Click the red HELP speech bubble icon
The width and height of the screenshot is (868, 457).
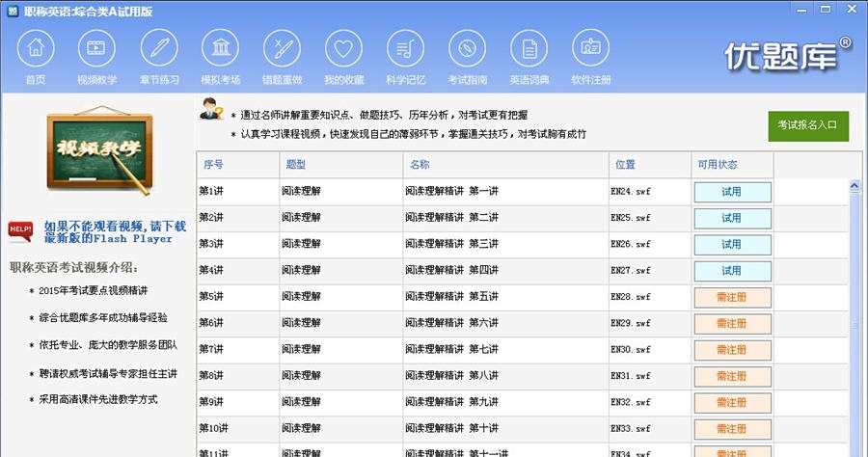[x=20, y=231]
